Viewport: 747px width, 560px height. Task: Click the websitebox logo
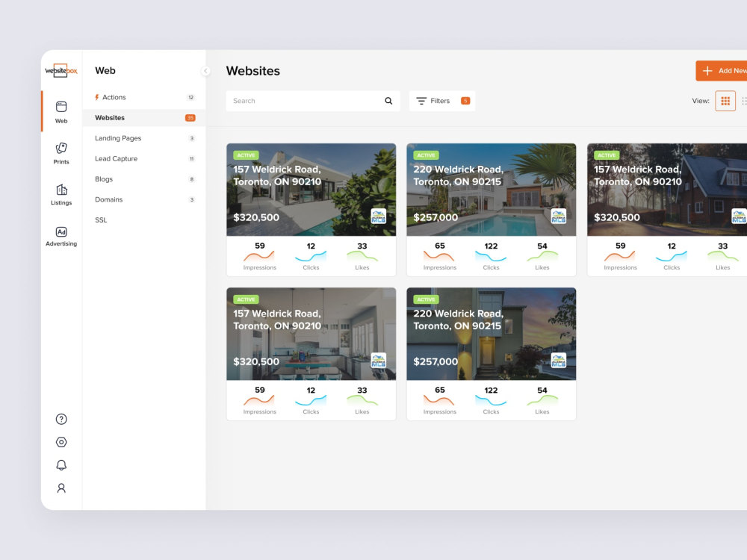click(61, 70)
